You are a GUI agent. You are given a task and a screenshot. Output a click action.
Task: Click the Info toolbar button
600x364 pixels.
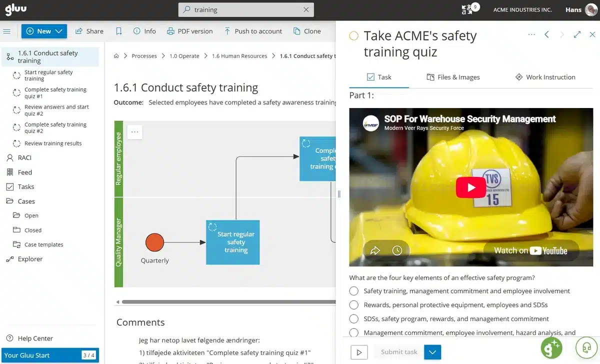pyautogui.click(x=144, y=31)
